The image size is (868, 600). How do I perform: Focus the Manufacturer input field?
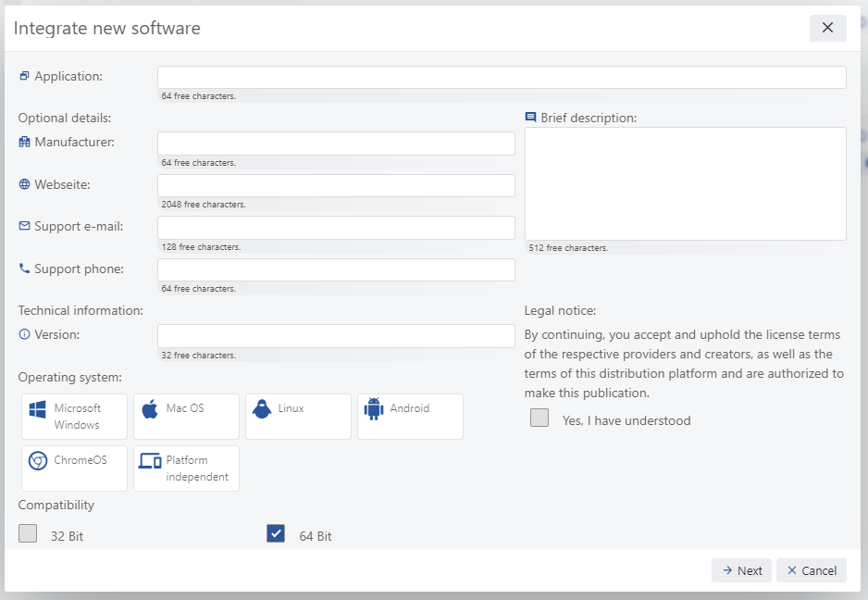(x=336, y=144)
